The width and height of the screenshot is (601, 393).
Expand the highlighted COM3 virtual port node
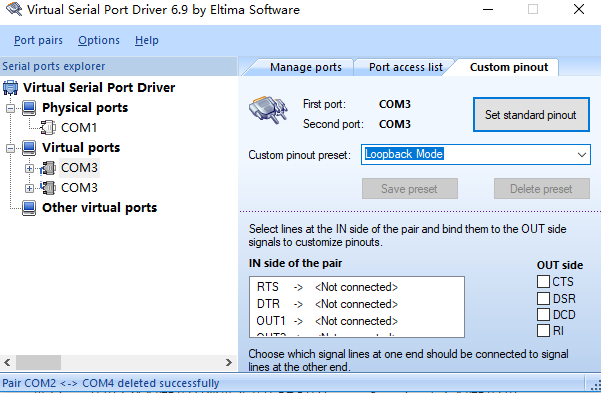[x=29, y=168]
